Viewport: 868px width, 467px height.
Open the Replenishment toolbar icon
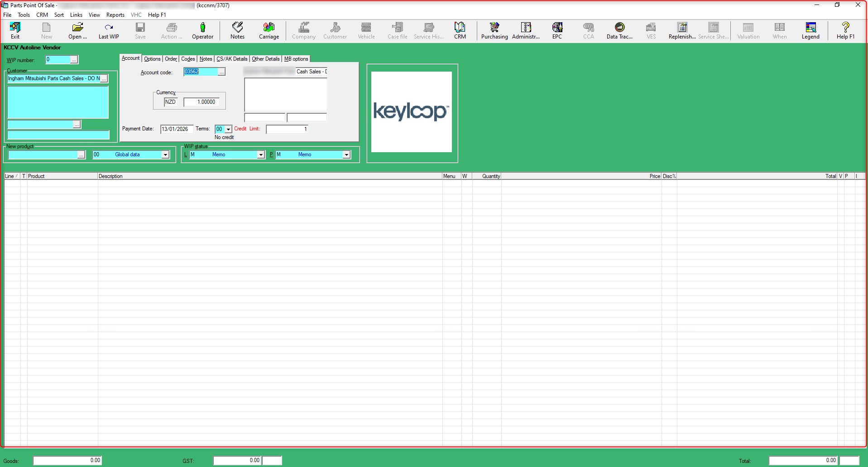pyautogui.click(x=682, y=31)
